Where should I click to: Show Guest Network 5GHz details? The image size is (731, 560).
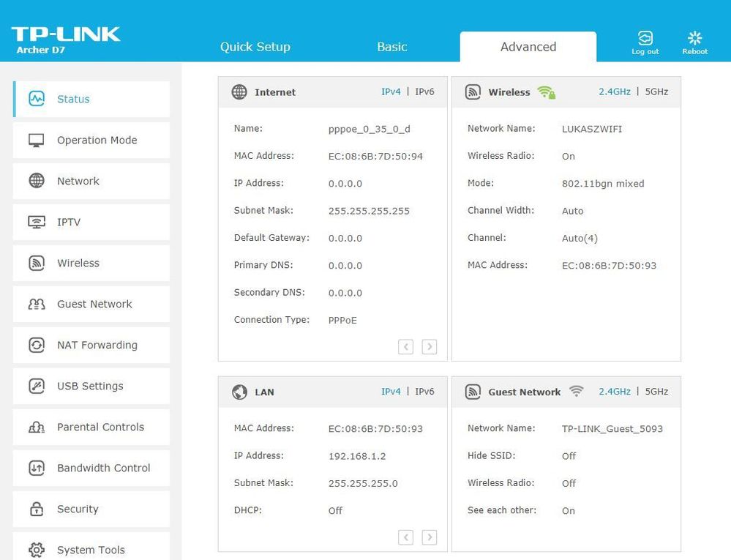(x=656, y=392)
